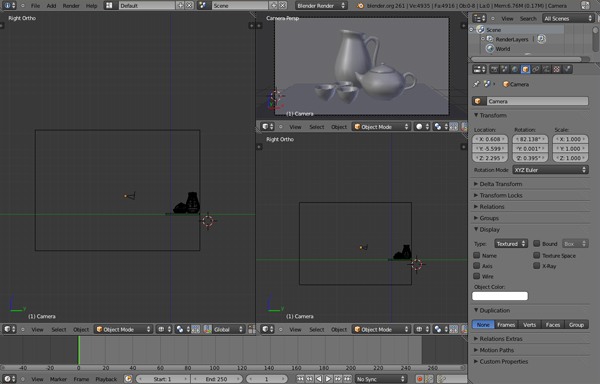Toggle the auto keyframe record button
The image size is (600, 384).
click(x=420, y=379)
